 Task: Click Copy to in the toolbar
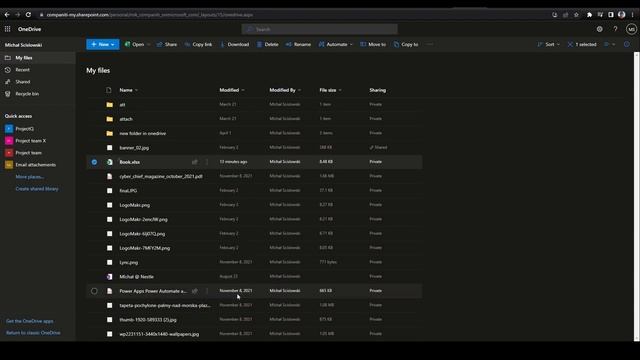pos(406,44)
